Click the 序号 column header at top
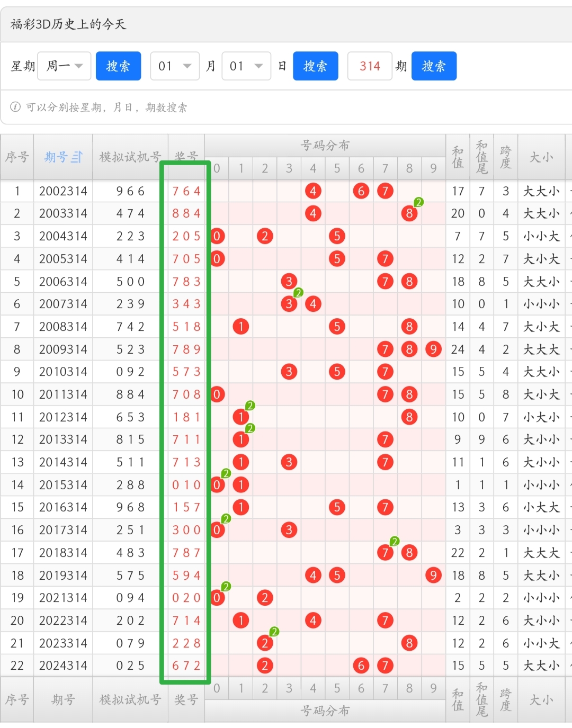Viewport: 572px width, 728px height. (x=17, y=157)
